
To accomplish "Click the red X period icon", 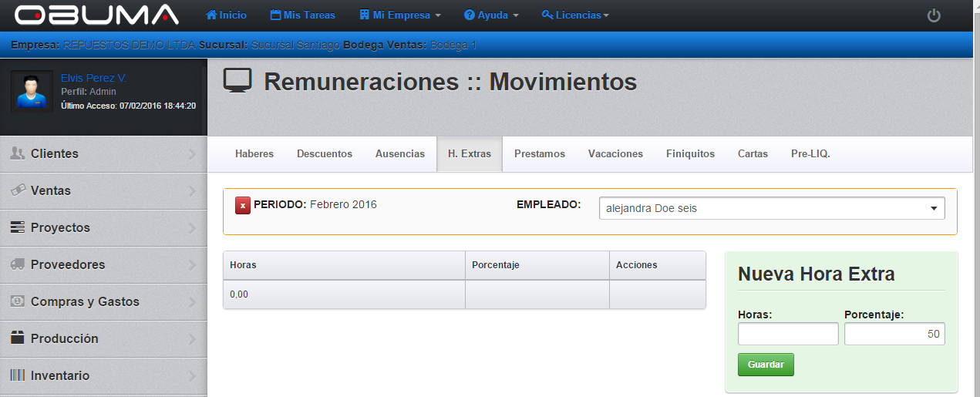I will (x=243, y=205).
